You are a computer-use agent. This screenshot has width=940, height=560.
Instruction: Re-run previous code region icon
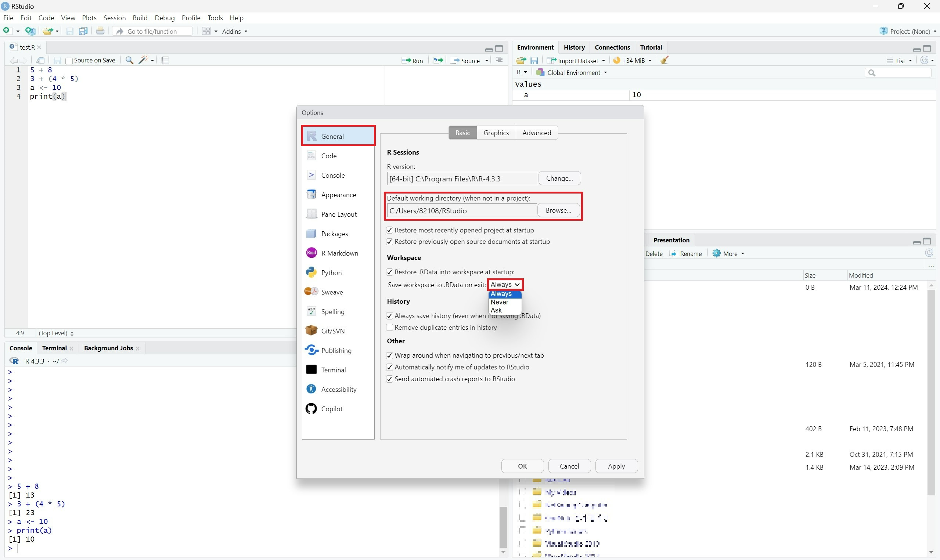click(x=438, y=60)
